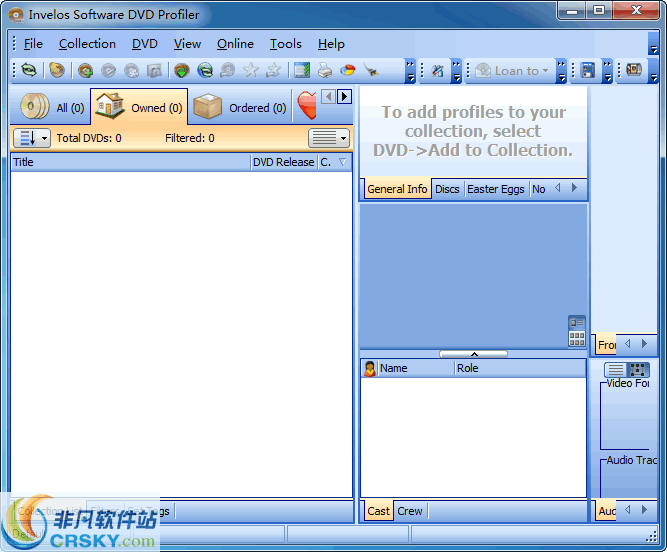Click the first greyed star icon
This screenshot has height=552, width=667.
point(251,70)
